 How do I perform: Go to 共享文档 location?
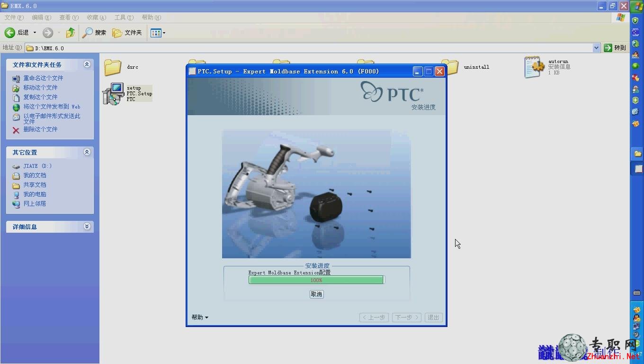click(35, 185)
